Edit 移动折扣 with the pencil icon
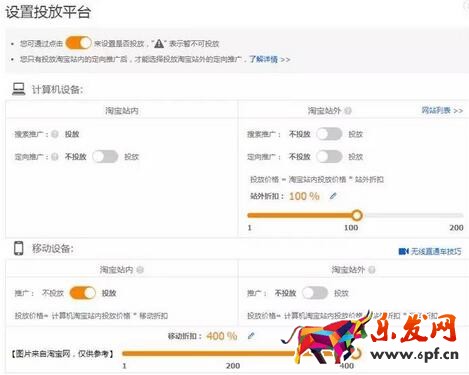 click(251, 336)
